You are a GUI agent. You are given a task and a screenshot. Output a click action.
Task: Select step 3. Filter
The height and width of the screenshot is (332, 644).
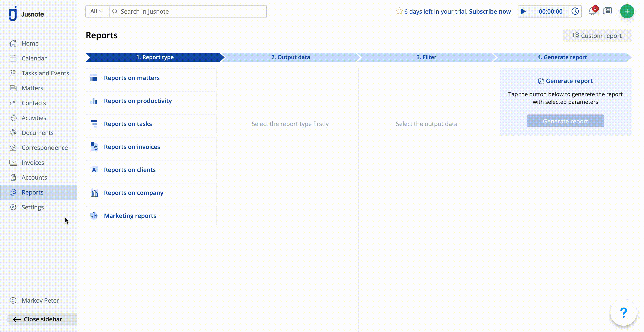pyautogui.click(x=426, y=57)
